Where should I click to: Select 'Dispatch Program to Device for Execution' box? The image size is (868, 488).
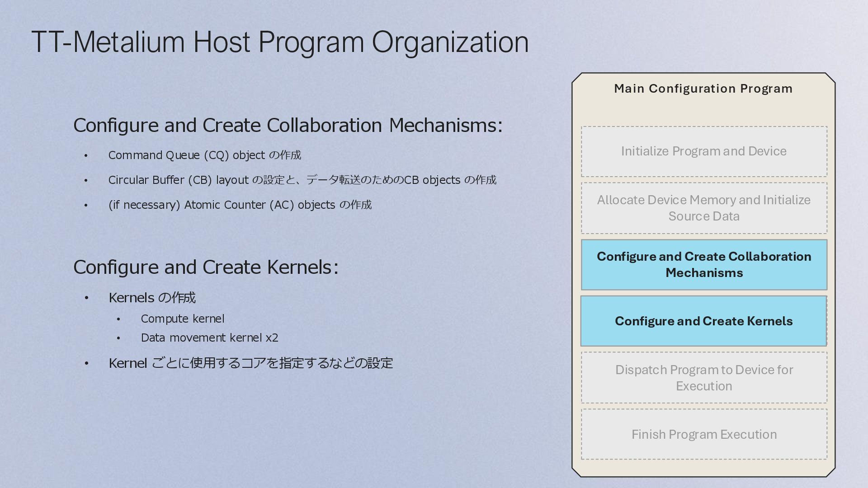[704, 378]
